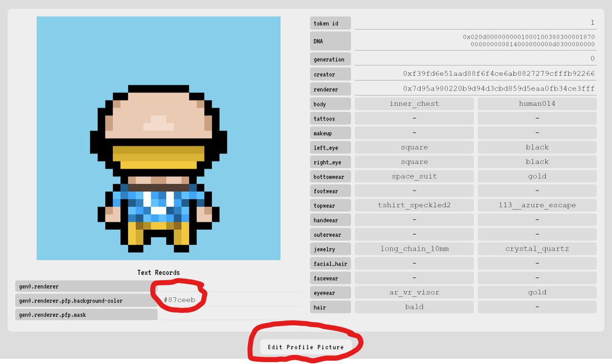Click the bald hair value
The height and width of the screenshot is (364, 612).
(x=414, y=307)
